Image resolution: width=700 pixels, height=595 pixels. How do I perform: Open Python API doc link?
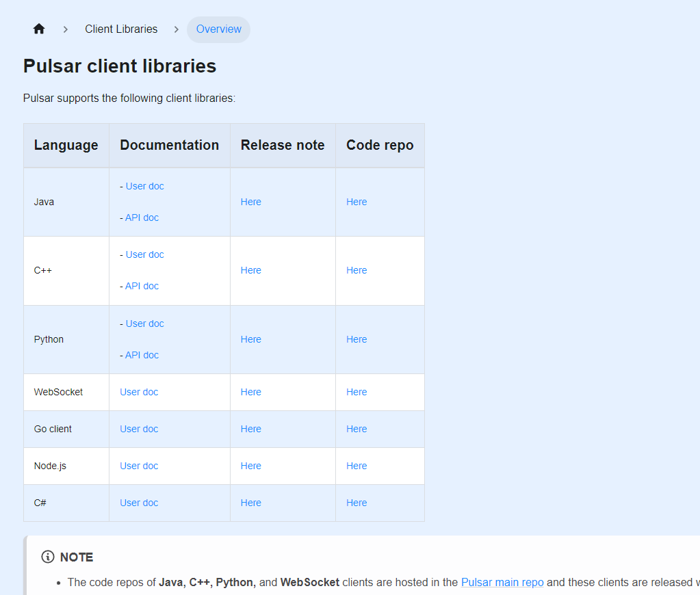(142, 355)
